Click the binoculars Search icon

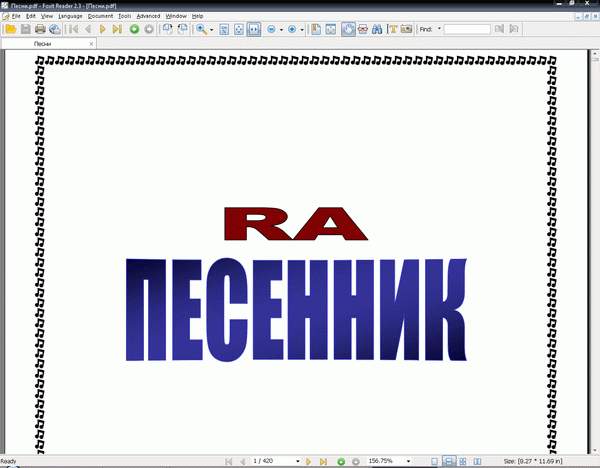pos(377,30)
